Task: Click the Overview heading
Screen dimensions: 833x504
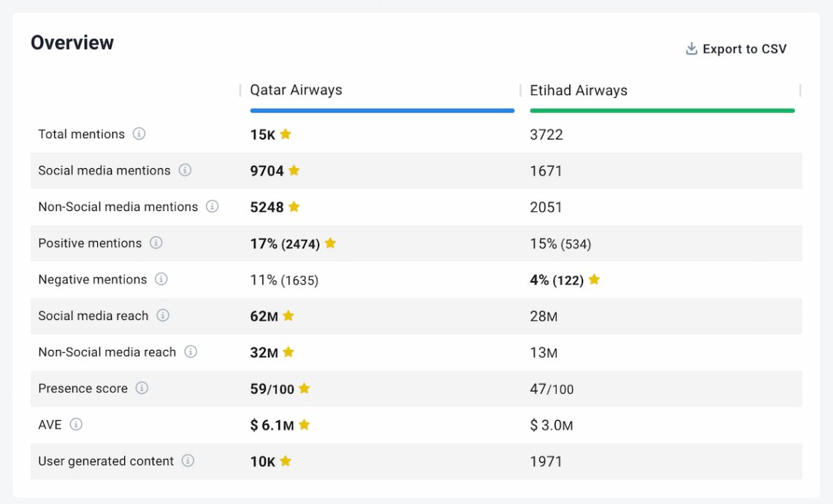Action: click(x=72, y=42)
